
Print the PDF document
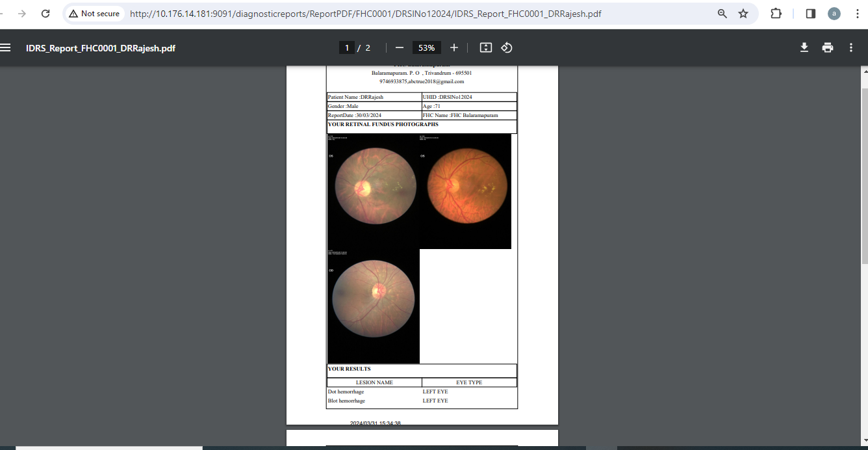pyautogui.click(x=828, y=47)
